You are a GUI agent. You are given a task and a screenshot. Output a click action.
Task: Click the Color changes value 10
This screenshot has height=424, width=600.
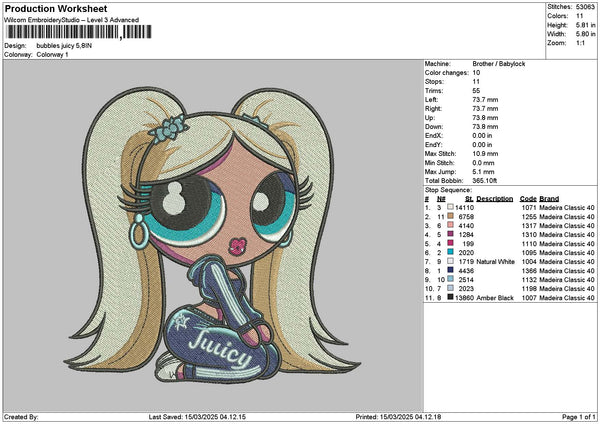coord(476,73)
